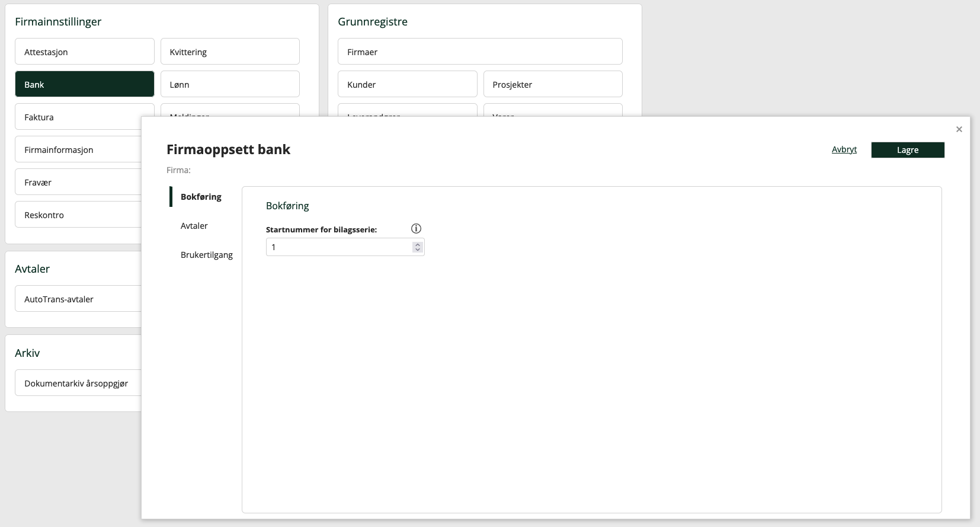Open Lønn settings
The width and height of the screenshot is (980, 527).
pyautogui.click(x=230, y=84)
